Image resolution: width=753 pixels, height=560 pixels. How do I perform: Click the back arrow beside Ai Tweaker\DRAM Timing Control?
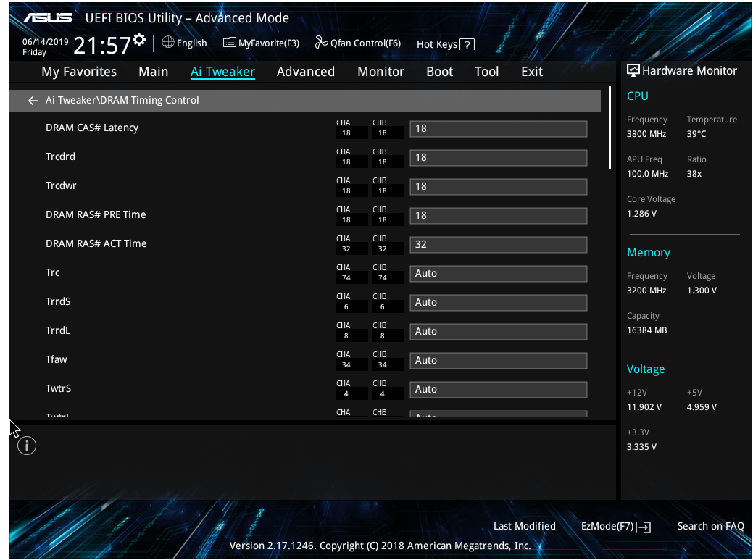[x=33, y=100]
